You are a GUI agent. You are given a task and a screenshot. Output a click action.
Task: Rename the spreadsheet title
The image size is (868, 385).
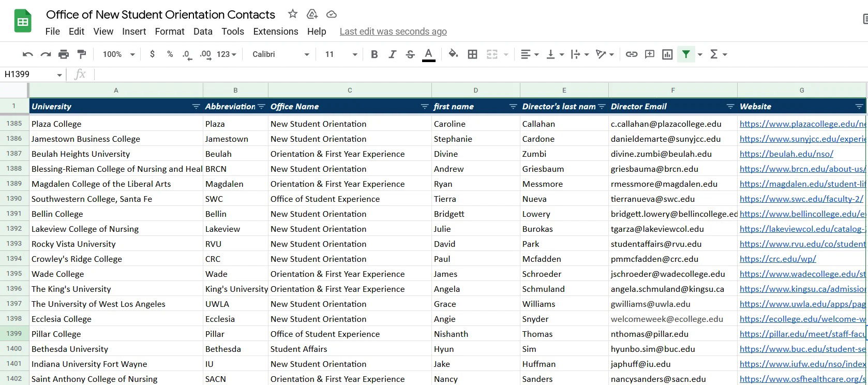(x=160, y=14)
